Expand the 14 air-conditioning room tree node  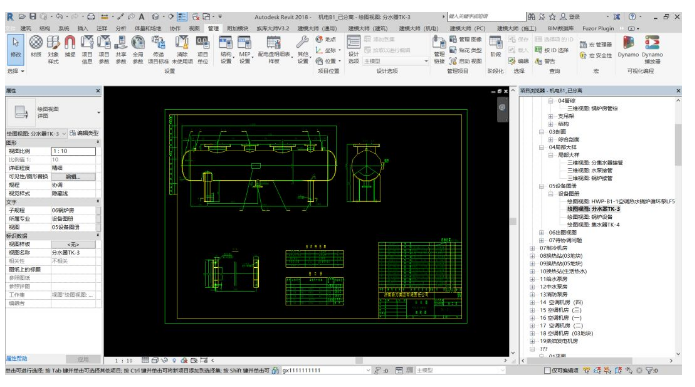click(x=533, y=302)
